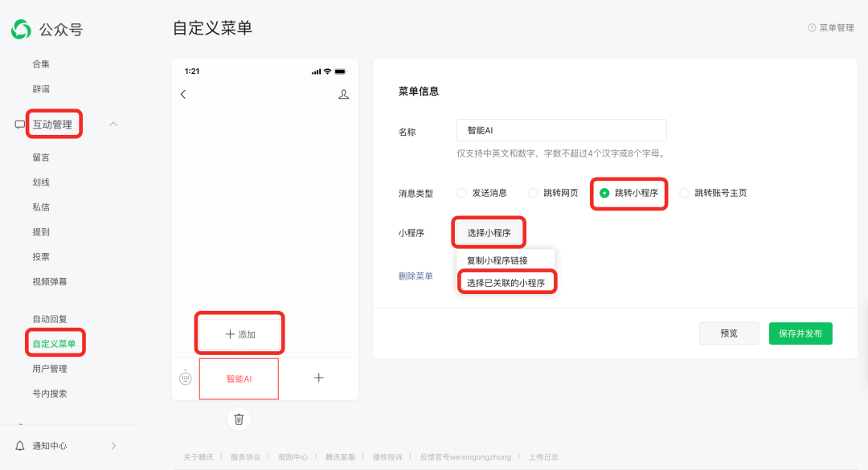This screenshot has height=470, width=868.
Task: Click the 菜单信息 section heading
Action: (x=419, y=92)
